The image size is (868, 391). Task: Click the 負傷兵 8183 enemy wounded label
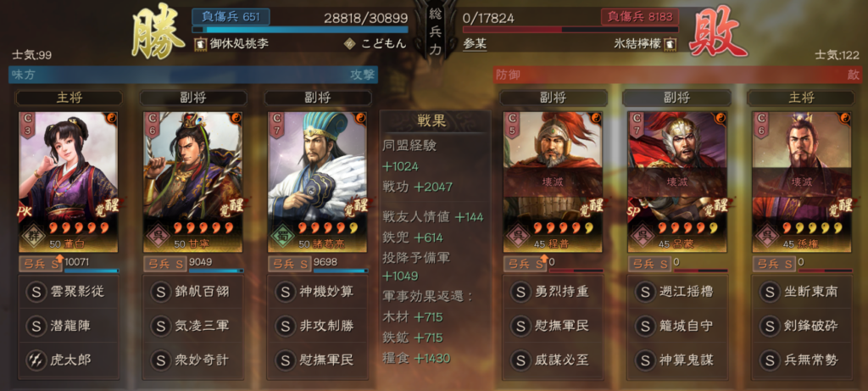pyautogui.click(x=640, y=17)
